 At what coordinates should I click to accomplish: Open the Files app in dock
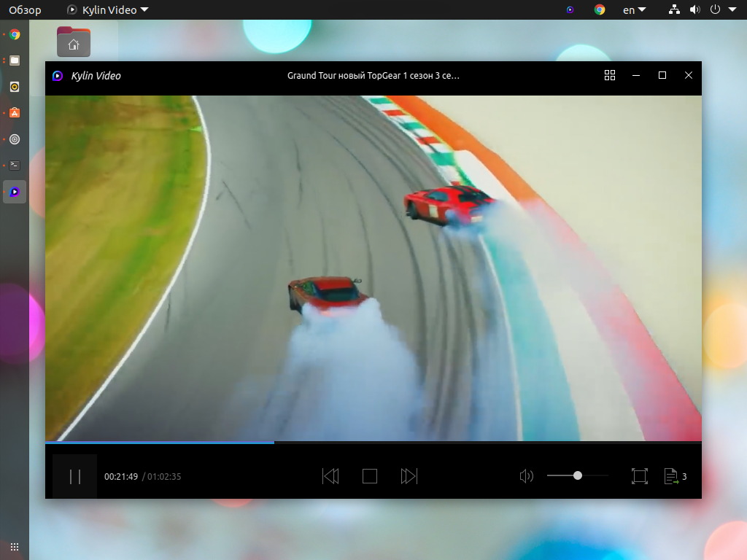[x=15, y=61]
